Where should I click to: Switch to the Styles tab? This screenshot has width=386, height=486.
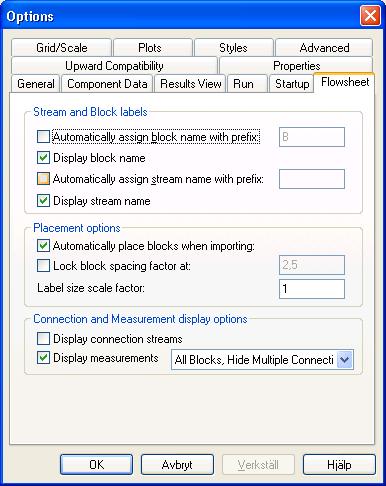click(234, 48)
